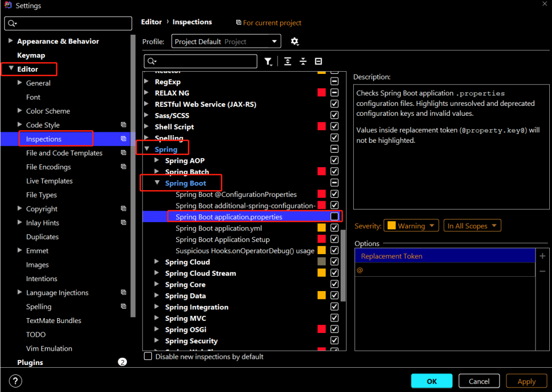The height and width of the screenshot is (392, 552).
Task: Open the profile settings gear icon
Action: click(295, 41)
